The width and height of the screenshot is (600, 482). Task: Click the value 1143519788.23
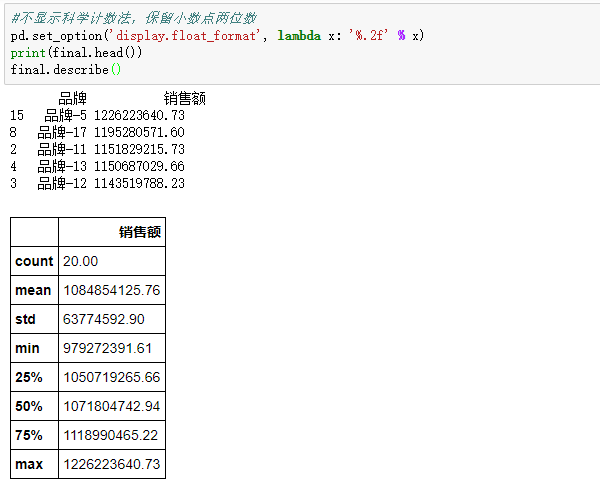tap(139, 183)
